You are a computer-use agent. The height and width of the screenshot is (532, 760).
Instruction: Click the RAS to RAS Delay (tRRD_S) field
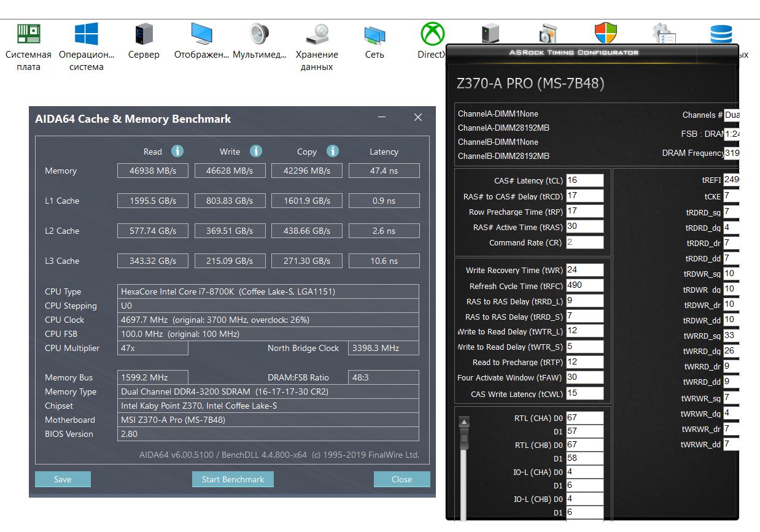[x=584, y=316]
